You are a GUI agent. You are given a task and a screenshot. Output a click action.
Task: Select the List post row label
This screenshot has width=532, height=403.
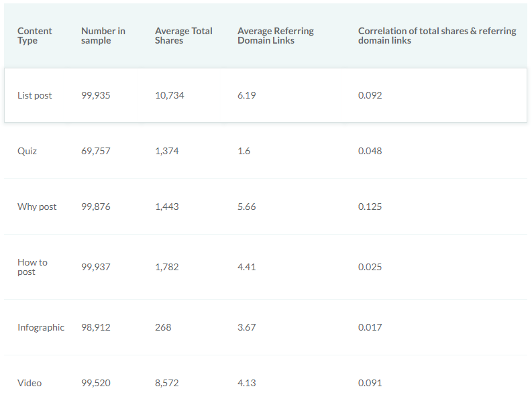34,95
